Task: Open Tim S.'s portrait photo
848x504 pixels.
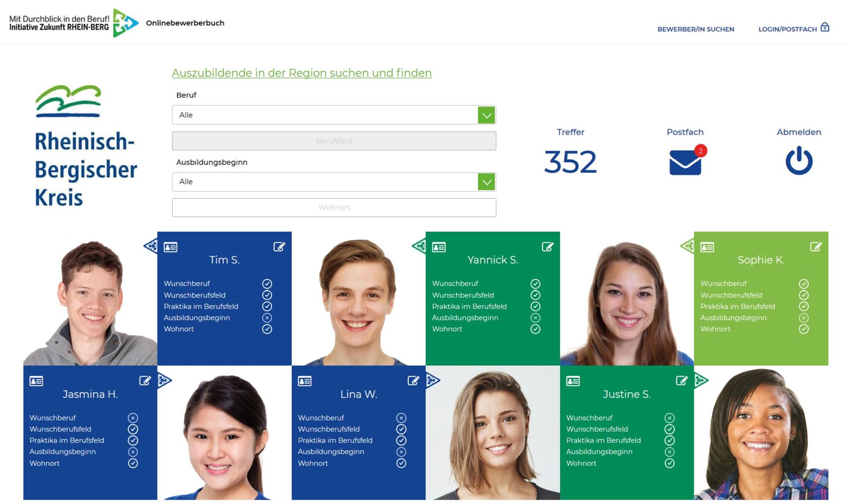Action: click(x=90, y=299)
